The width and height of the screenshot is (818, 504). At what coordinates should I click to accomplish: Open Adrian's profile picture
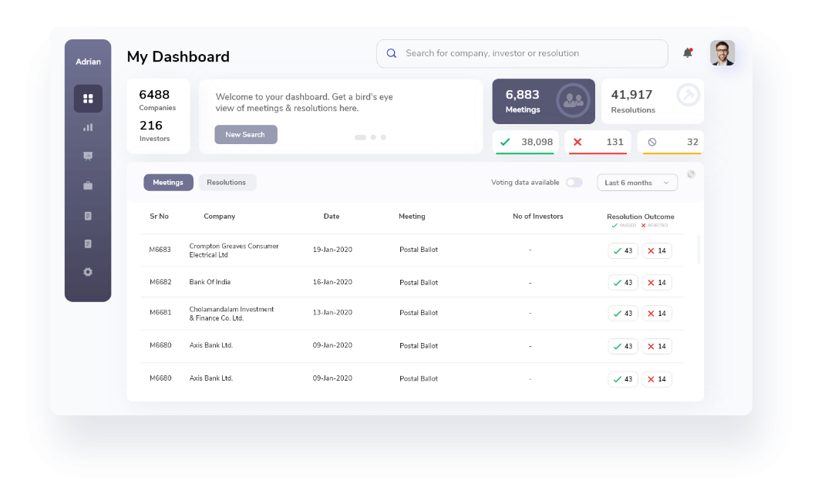click(722, 53)
